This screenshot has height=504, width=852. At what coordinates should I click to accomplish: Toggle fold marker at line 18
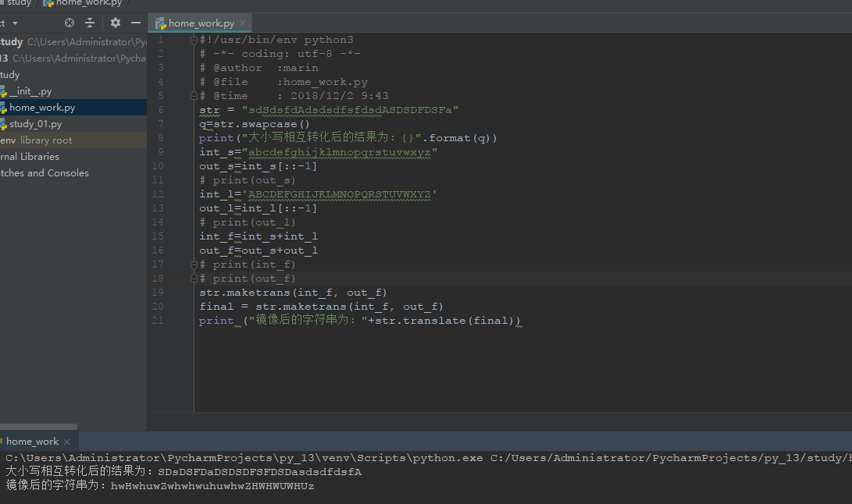pyautogui.click(x=194, y=279)
